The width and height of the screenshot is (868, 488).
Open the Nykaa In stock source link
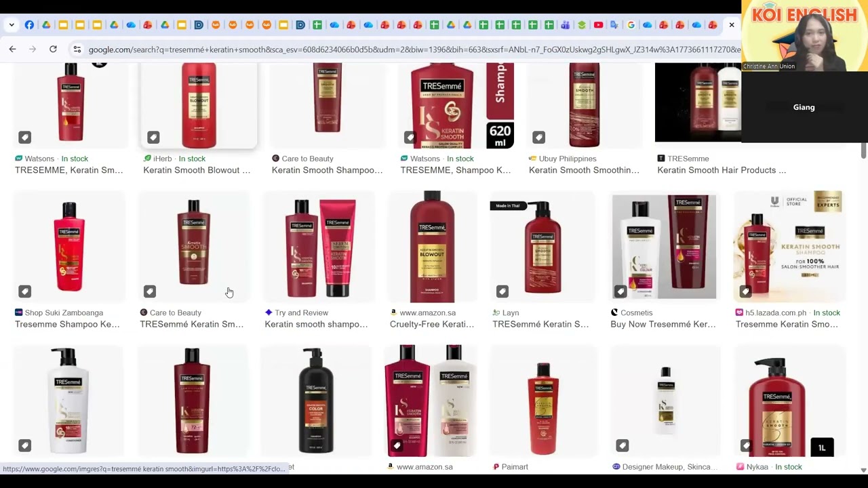(769, 467)
